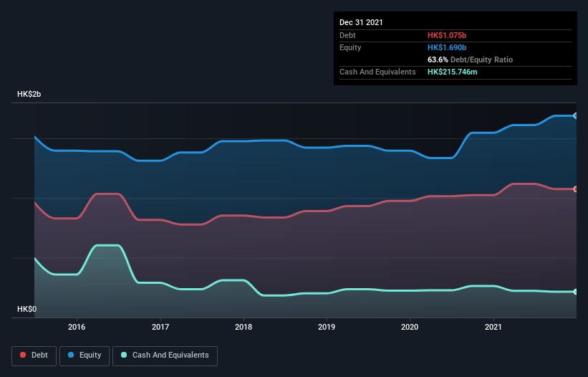Toggle the Equity series legend button

85,355
